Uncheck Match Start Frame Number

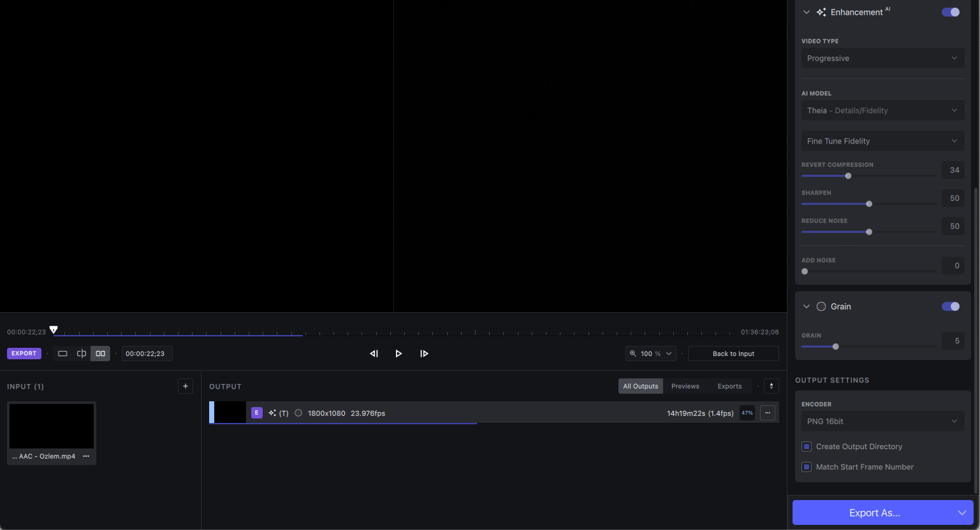[807, 467]
